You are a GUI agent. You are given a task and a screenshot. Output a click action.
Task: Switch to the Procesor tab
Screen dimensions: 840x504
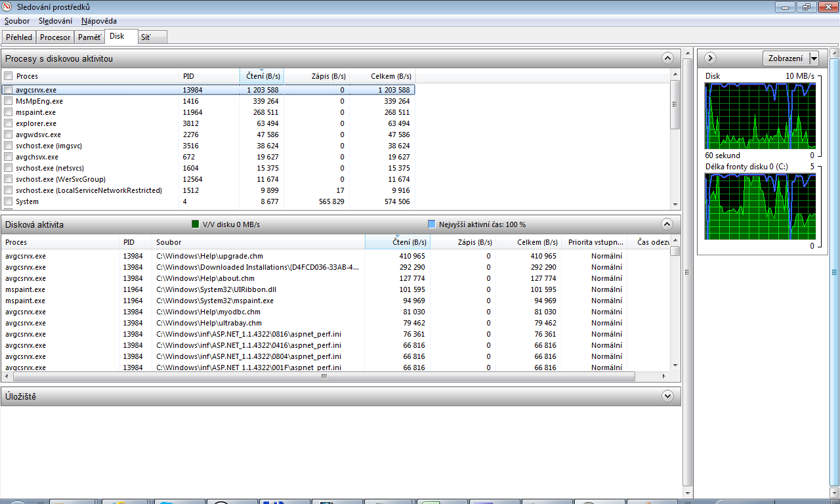tap(55, 37)
